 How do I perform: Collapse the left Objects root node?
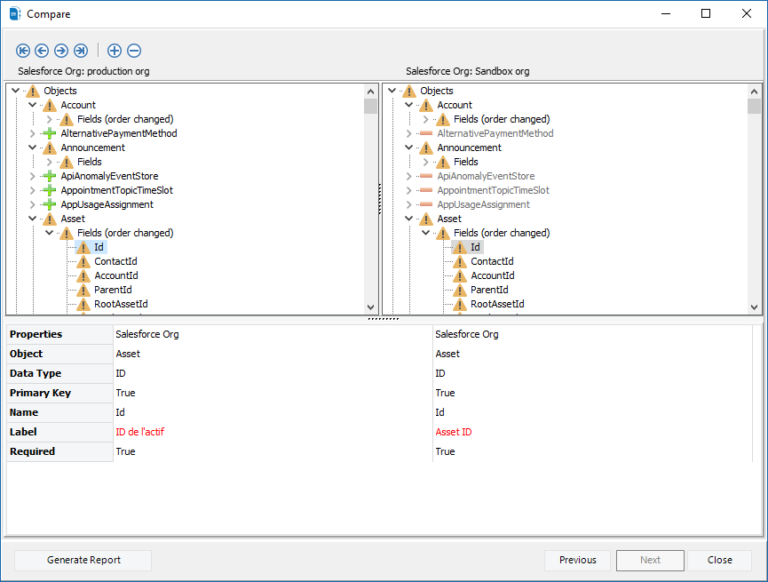15,91
